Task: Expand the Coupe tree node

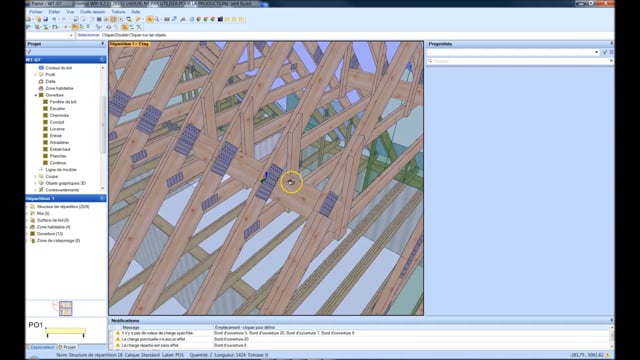Action: pos(36,176)
